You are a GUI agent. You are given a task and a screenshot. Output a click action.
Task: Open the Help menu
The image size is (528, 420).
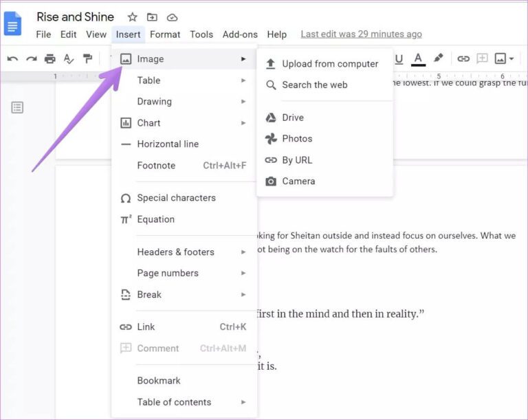[277, 34]
